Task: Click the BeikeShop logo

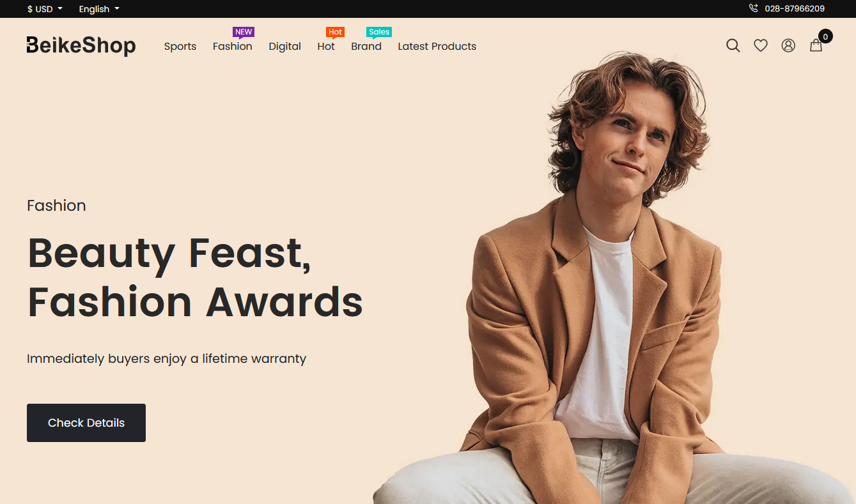Action: (81, 46)
